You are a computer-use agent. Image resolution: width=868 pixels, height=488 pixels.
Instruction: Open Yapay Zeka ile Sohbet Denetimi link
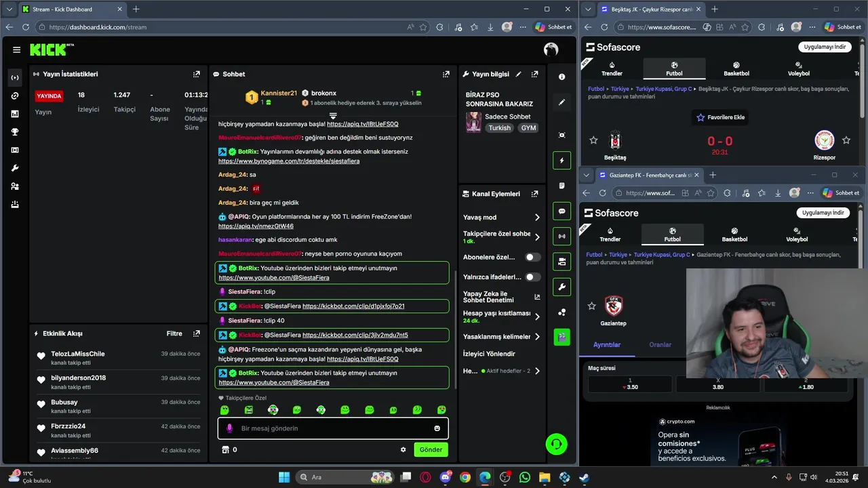pyautogui.click(x=501, y=297)
